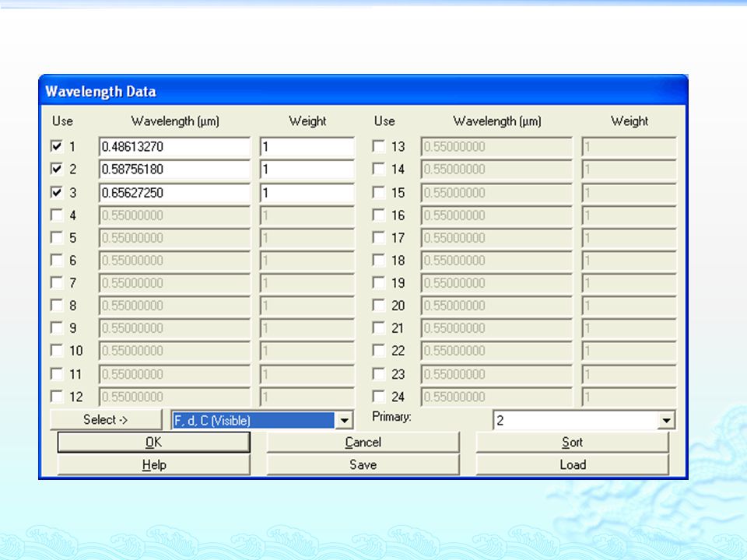
Task: Check wavelength 17 Use checkbox
Action: pyautogui.click(x=378, y=237)
